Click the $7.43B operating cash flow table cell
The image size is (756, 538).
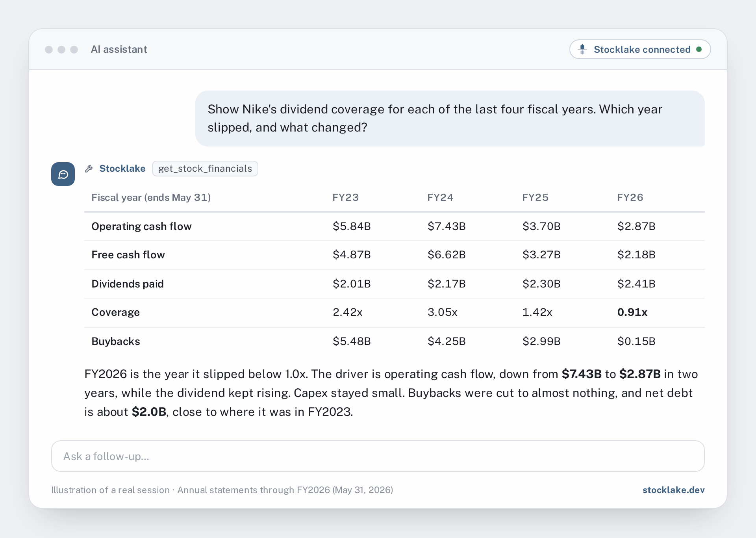[447, 226]
